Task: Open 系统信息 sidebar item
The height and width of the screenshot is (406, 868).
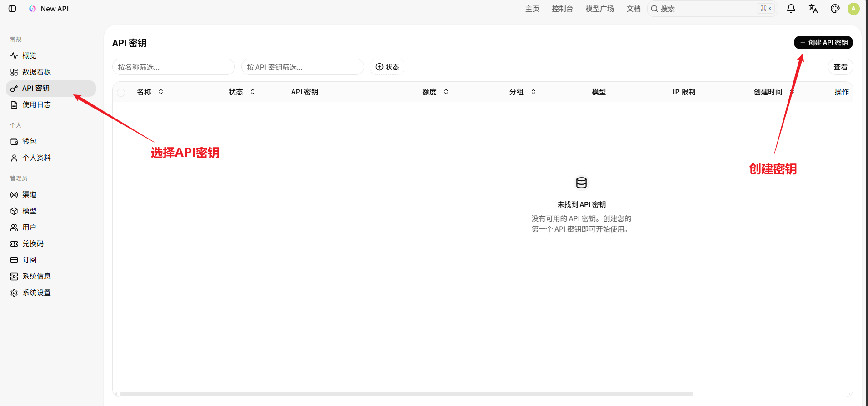Action: pyautogui.click(x=51, y=276)
